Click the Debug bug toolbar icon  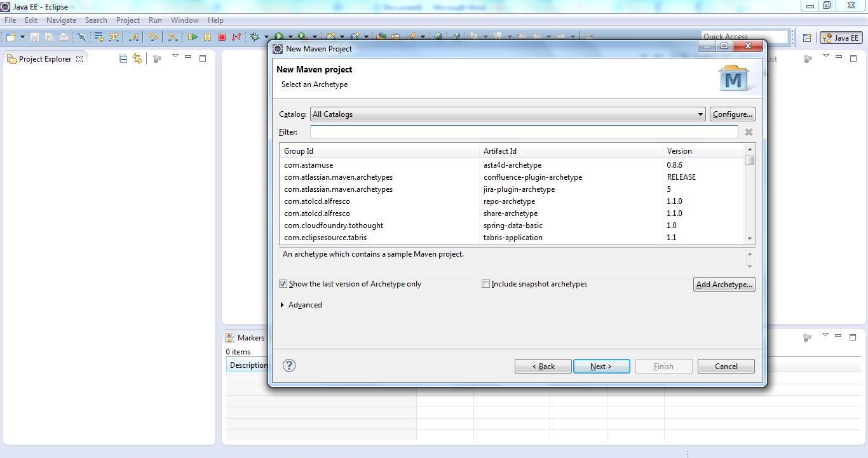(x=255, y=37)
